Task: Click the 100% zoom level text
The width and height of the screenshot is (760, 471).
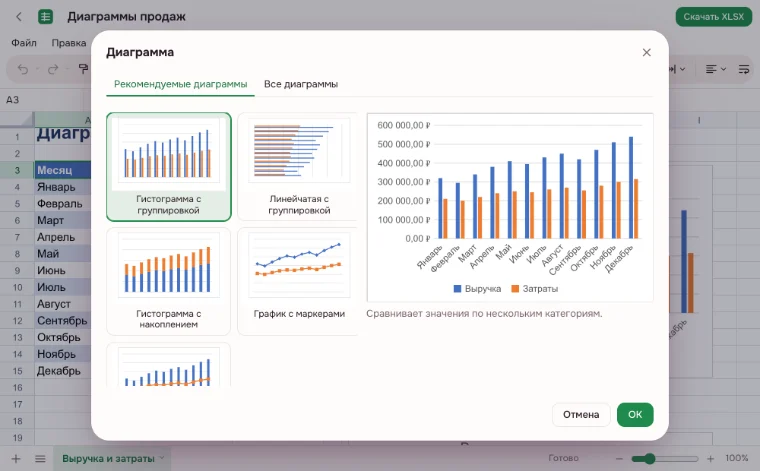Action: pos(737,458)
